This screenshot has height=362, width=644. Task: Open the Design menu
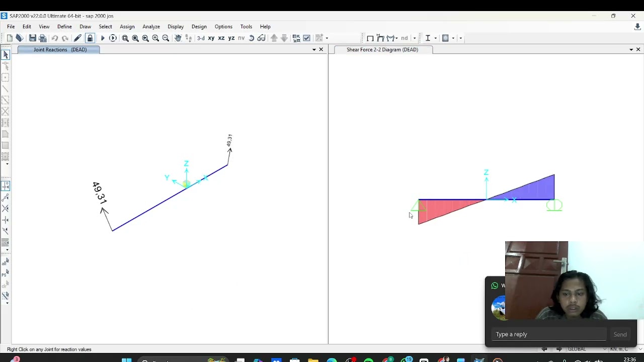coord(199,27)
